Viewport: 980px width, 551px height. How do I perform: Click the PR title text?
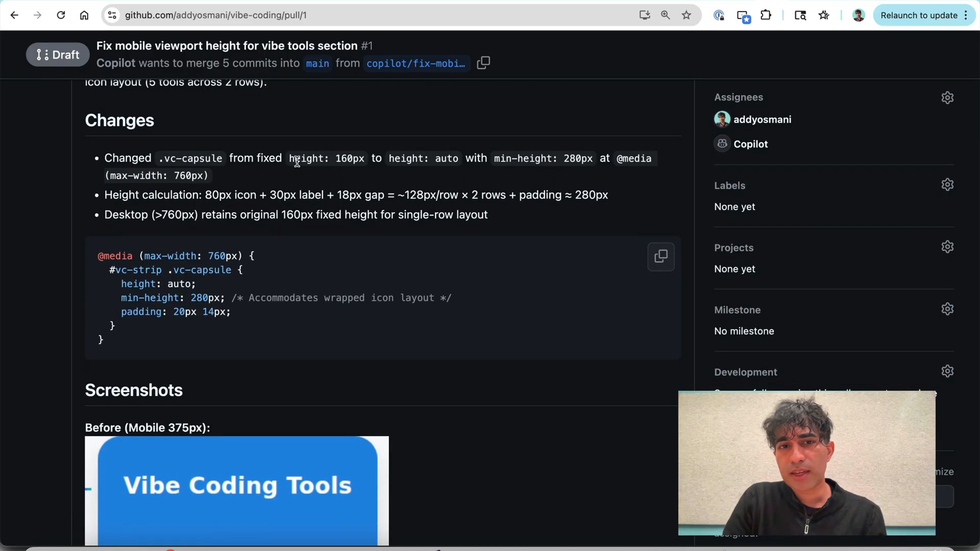point(227,46)
